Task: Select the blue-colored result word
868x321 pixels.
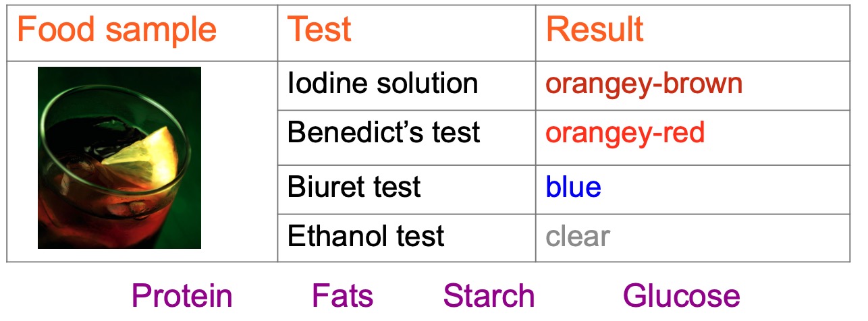Action: tap(573, 187)
